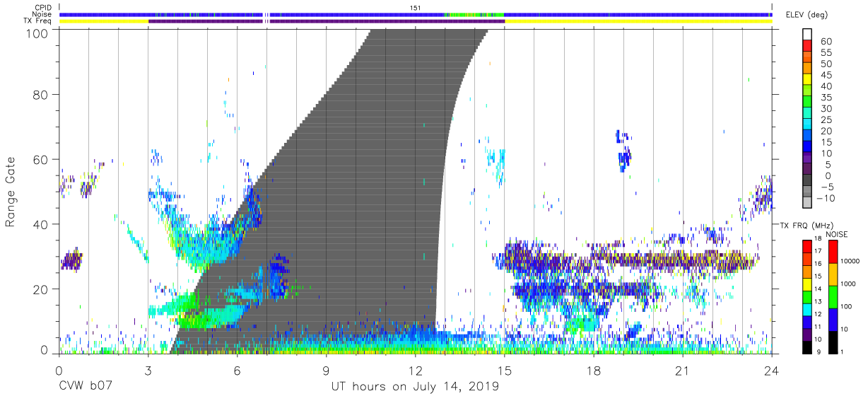This screenshot has width=868, height=401.
Task: Pick the black segment of the TX FRQ colorbar
Action: click(x=807, y=347)
